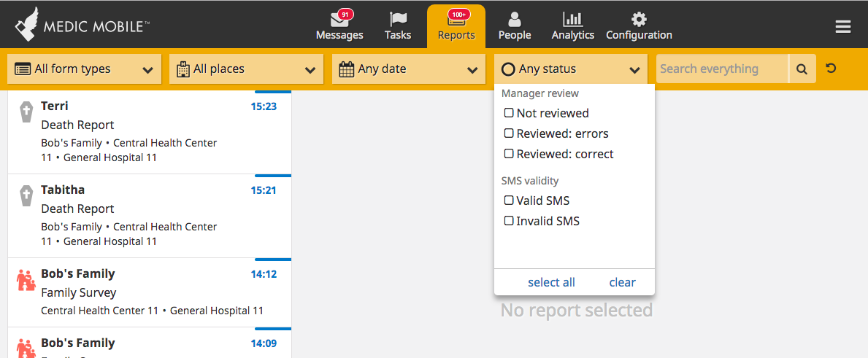Click the select all link
Viewport: 868px width, 358px height.
(551, 282)
